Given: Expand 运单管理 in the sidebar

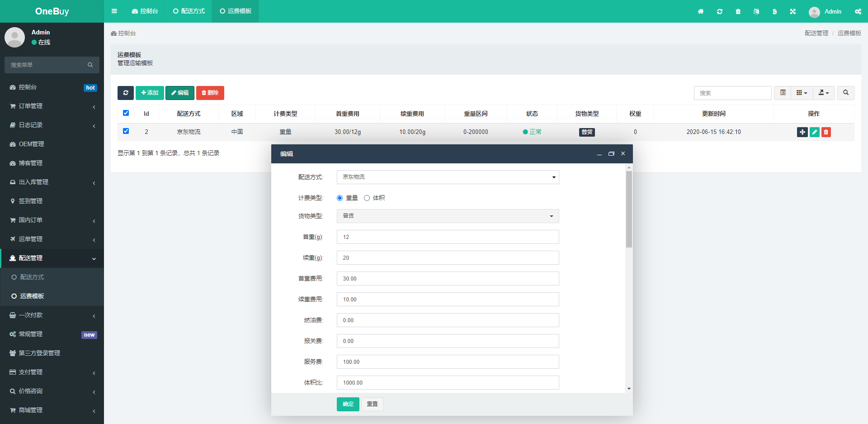Looking at the screenshot, I should [x=52, y=239].
